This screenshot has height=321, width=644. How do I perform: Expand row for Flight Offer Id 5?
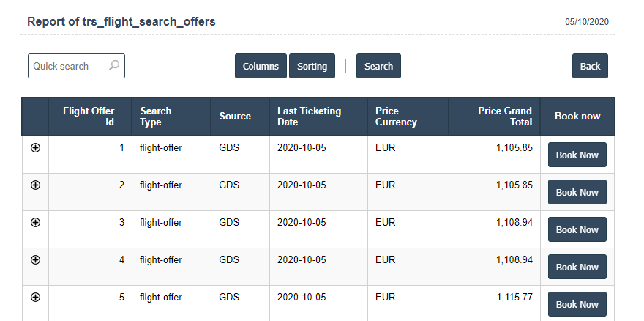point(35,297)
